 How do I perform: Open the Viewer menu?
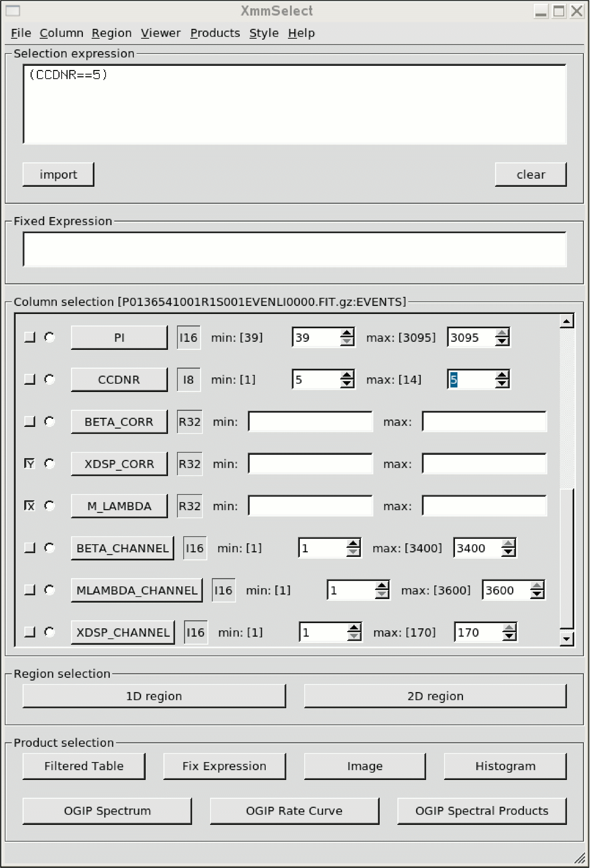pos(161,33)
